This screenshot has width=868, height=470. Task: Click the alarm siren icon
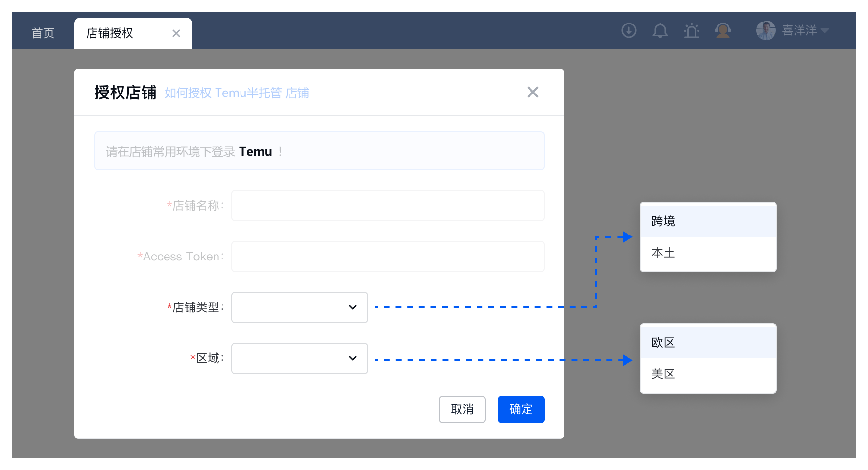[x=691, y=30]
